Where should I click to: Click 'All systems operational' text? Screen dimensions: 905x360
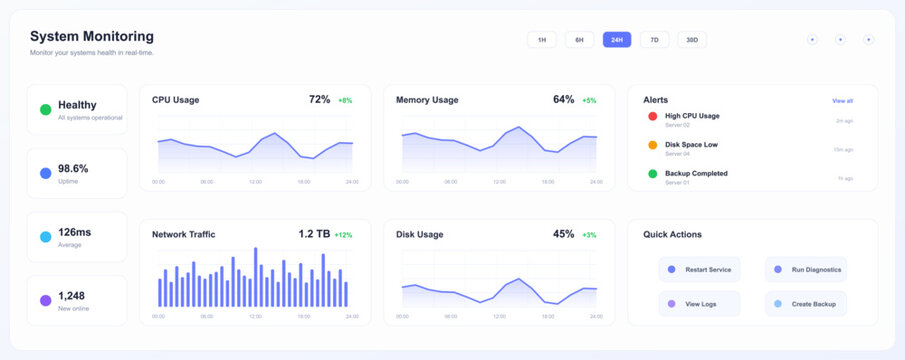(90, 118)
